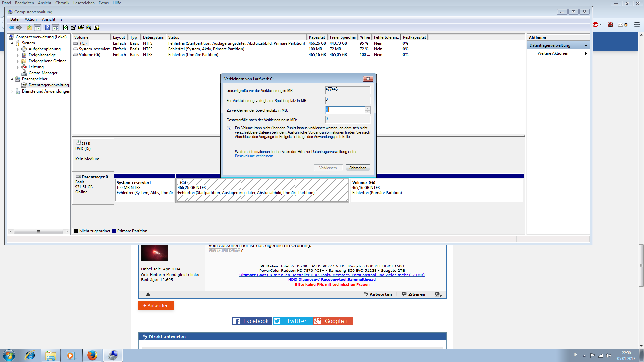Click the blue Back arrow in toolbar
The height and width of the screenshot is (362, 644).
point(11,27)
